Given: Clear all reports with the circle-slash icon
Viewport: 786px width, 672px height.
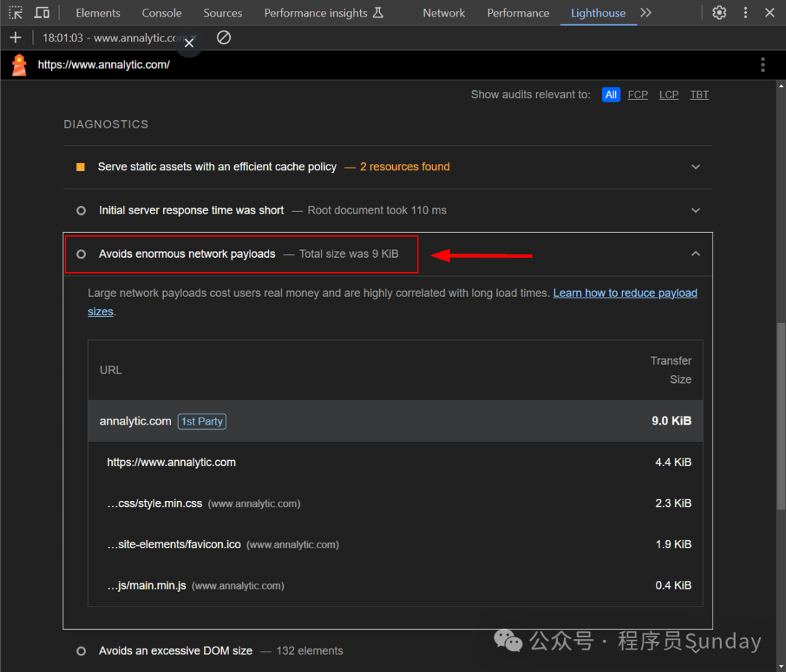Looking at the screenshot, I should coord(223,38).
